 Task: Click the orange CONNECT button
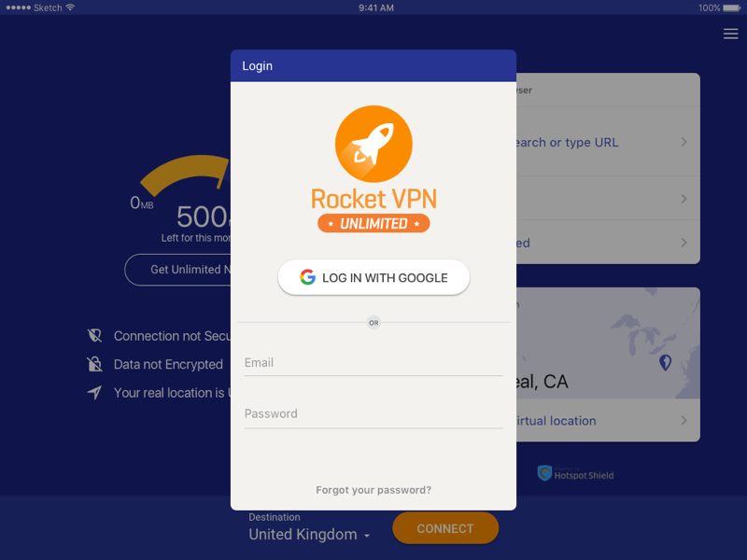click(x=445, y=528)
